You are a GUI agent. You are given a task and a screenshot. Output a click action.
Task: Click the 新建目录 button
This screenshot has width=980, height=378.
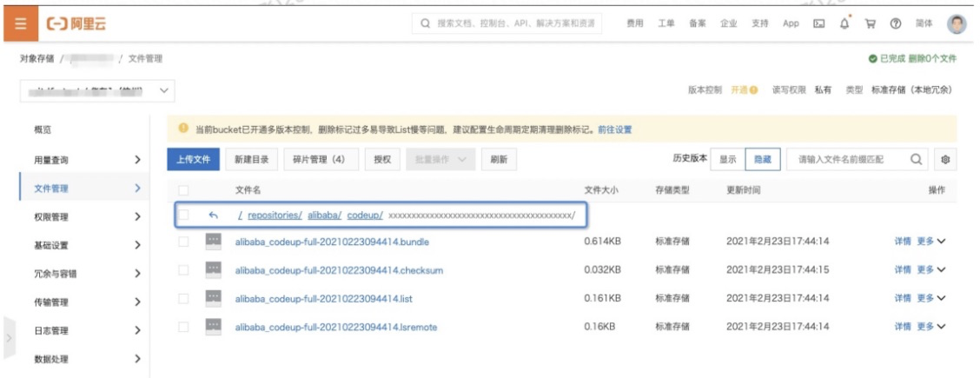click(x=252, y=159)
